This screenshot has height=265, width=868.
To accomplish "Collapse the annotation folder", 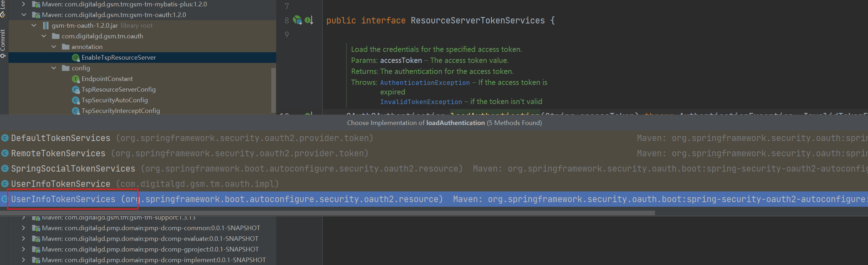I will click(x=54, y=47).
